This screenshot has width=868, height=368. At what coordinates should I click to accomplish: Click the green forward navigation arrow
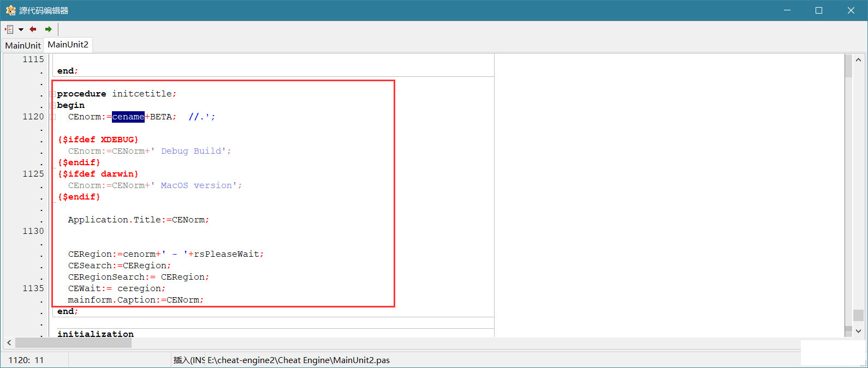[49, 29]
